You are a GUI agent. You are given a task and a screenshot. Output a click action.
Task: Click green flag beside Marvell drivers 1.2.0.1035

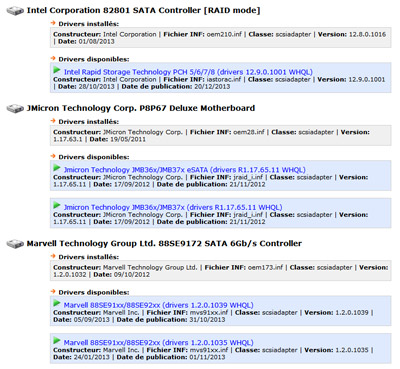coord(57,341)
